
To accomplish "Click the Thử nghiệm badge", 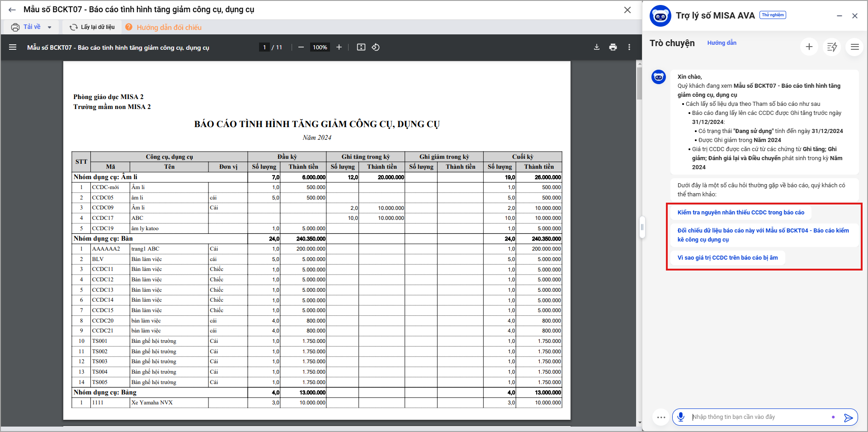I will [773, 15].
